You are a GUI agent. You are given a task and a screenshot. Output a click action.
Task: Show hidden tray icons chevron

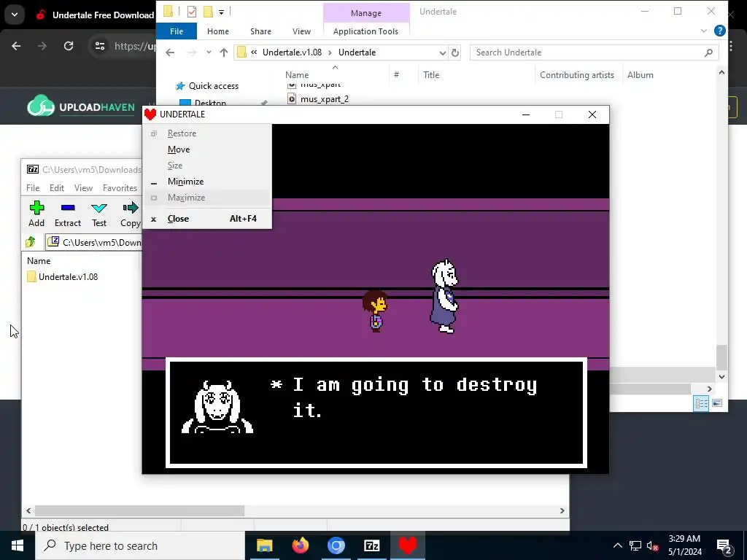tap(617, 545)
